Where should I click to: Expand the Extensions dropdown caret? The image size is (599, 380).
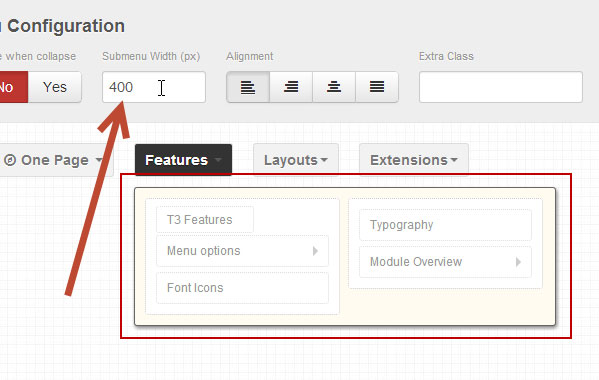pos(454,160)
